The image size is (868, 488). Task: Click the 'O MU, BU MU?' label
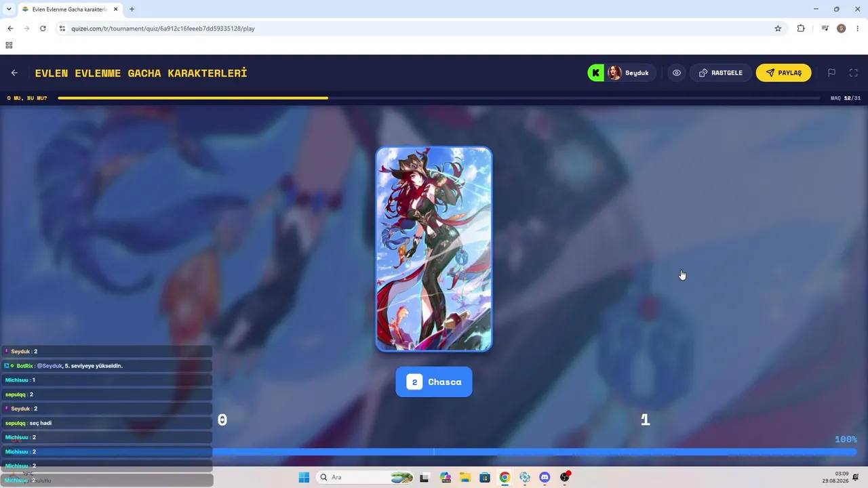27,98
